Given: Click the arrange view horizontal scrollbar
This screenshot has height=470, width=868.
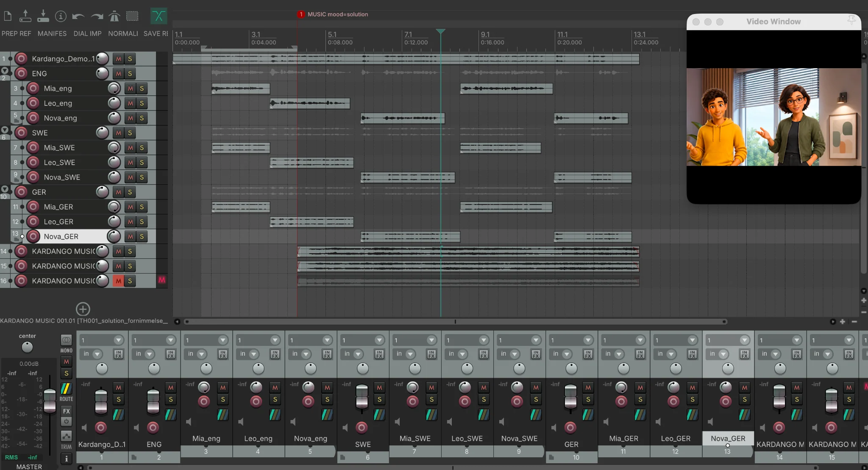Looking at the screenshot, I should pos(455,322).
